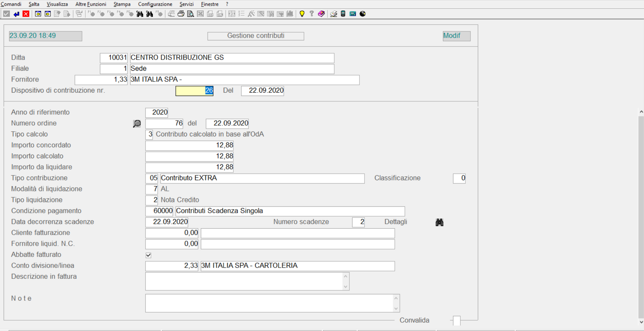The width and height of the screenshot is (644, 331).
Task: Click the printer icon in toolbar
Action: [181, 14]
